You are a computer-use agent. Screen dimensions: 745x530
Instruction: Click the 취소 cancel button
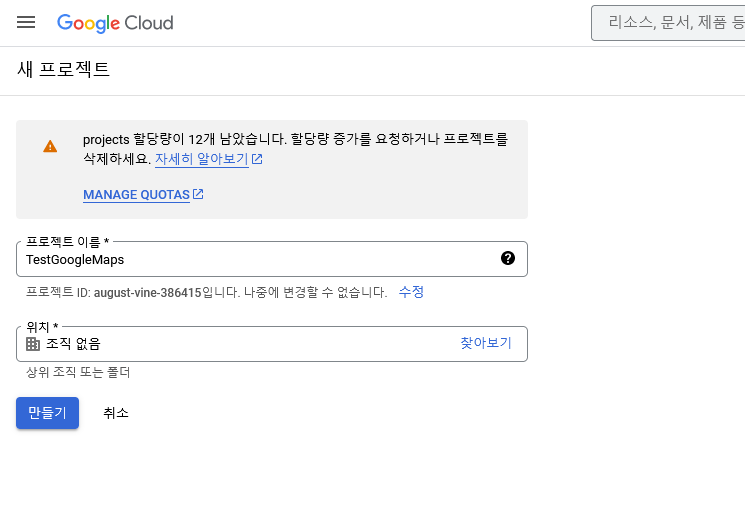coord(116,413)
